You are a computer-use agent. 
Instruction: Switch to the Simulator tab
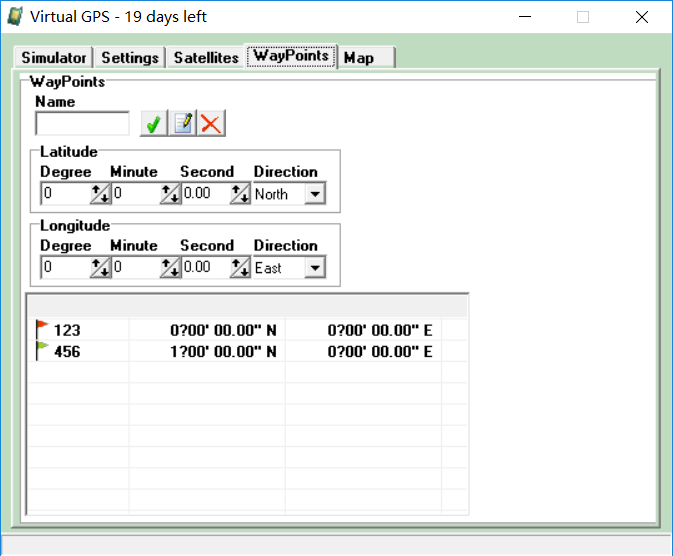(54, 58)
